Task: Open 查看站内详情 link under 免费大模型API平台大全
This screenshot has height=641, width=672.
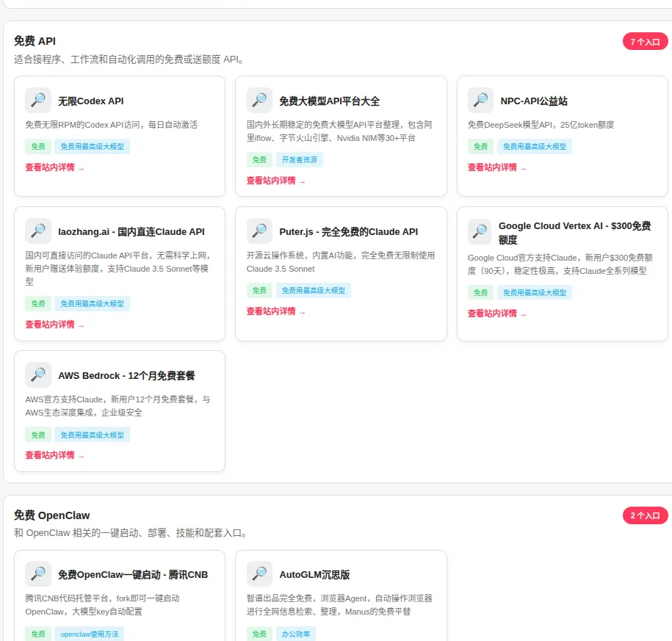Action: coord(275,181)
